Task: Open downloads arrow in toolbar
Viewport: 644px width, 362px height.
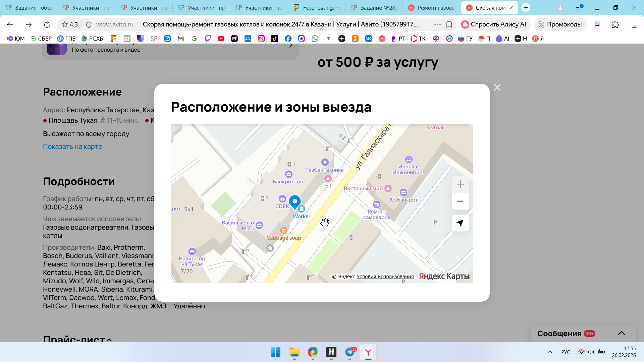Action: [x=634, y=24]
